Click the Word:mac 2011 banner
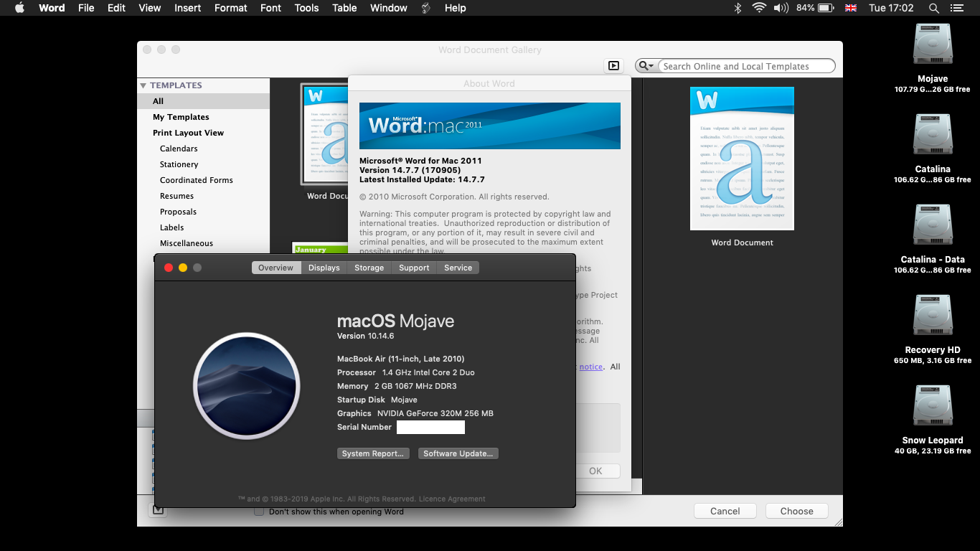The height and width of the screenshot is (551, 980). click(490, 126)
